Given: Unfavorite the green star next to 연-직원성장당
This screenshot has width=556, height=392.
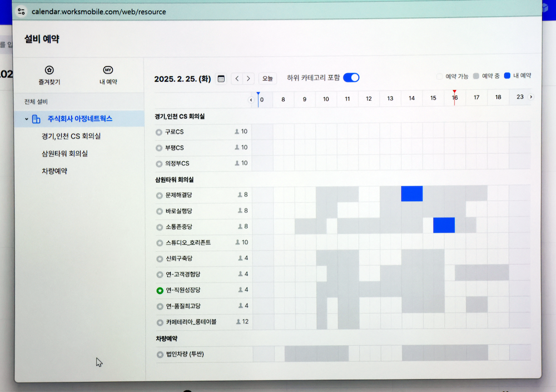Looking at the screenshot, I should (x=160, y=290).
